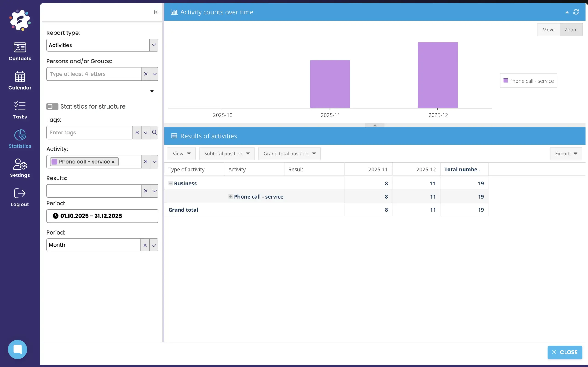The width and height of the screenshot is (588, 367).
Task: Open the Calendar section
Action: coord(20,81)
